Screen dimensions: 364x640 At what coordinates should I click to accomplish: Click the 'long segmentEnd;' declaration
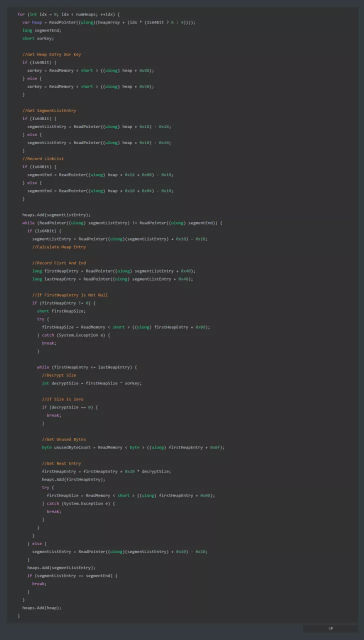pos(42,30)
